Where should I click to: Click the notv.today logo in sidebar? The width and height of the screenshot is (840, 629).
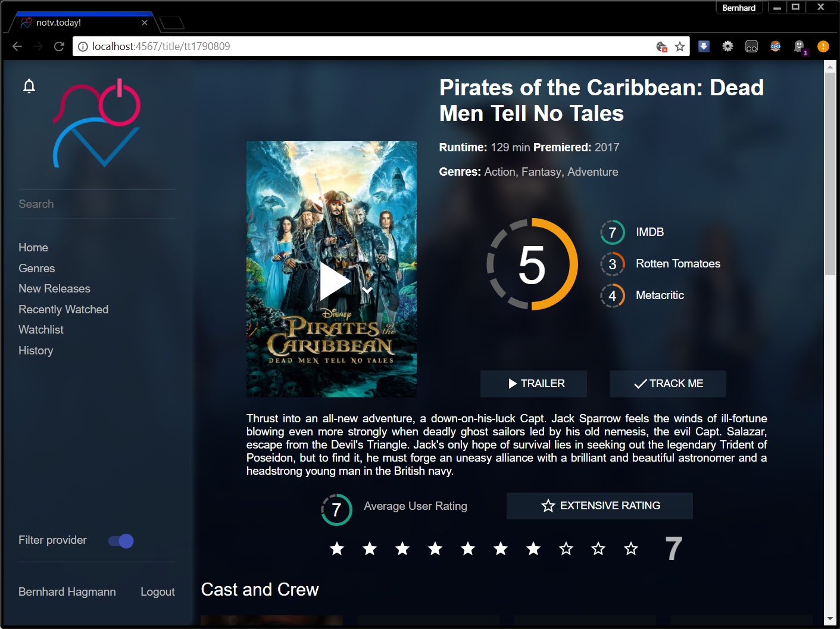point(97,123)
